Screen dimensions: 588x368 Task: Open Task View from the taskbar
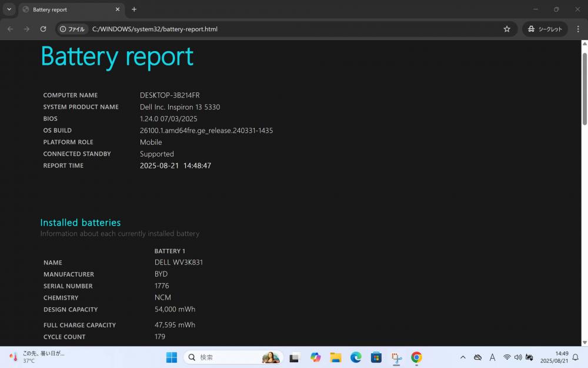tap(294, 357)
